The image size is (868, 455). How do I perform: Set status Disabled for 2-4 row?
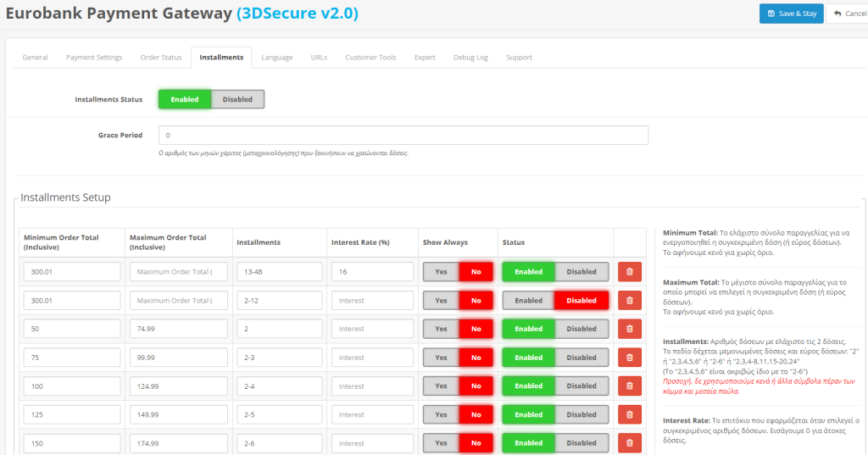(581, 386)
